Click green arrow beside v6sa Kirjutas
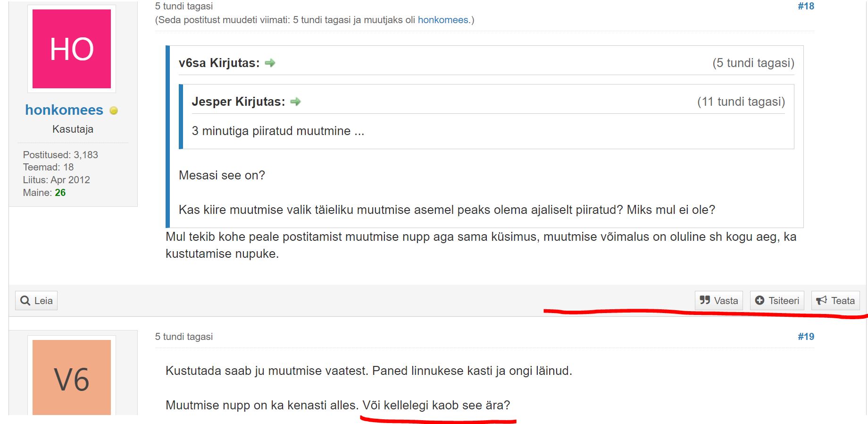 [x=270, y=63]
